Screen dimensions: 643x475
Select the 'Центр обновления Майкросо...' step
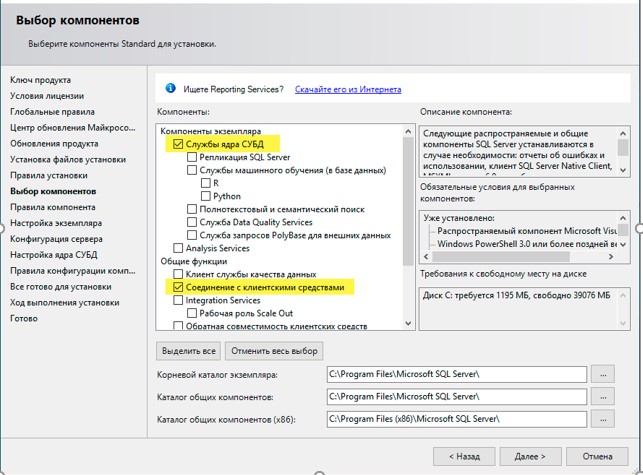click(73, 128)
